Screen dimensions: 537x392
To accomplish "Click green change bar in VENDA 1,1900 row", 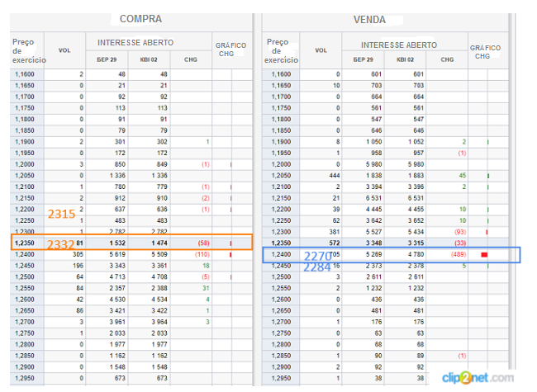I will [488, 142].
